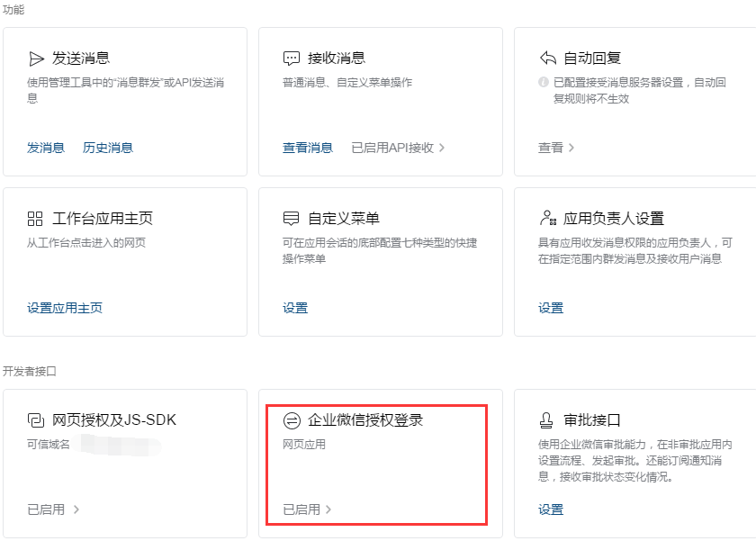Click the 自动回复 reply arrow icon
The image size is (756, 541).
click(x=547, y=59)
